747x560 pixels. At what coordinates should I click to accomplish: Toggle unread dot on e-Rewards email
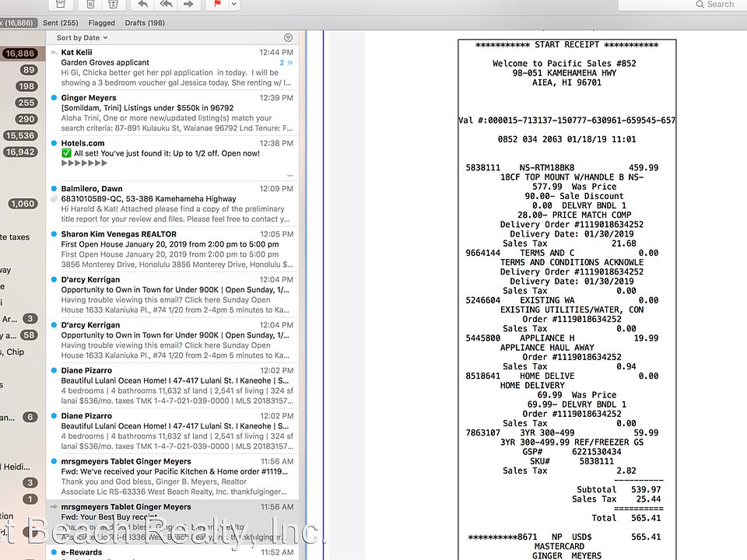tap(53, 552)
